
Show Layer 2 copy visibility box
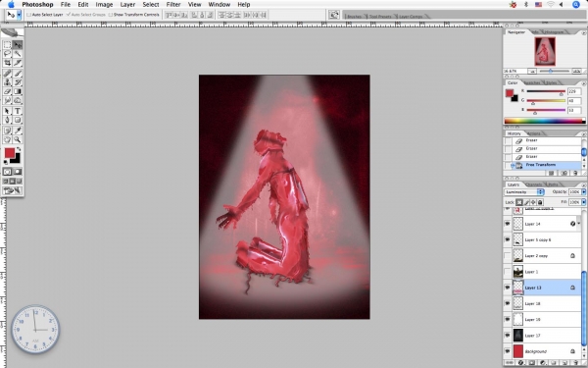point(508,256)
